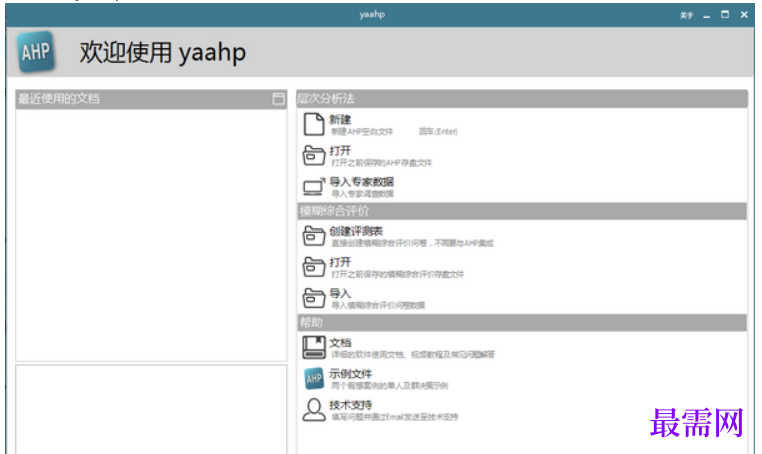Open the 文档 help book icon
The height and width of the screenshot is (454, 762).
(x=313, y=348)
